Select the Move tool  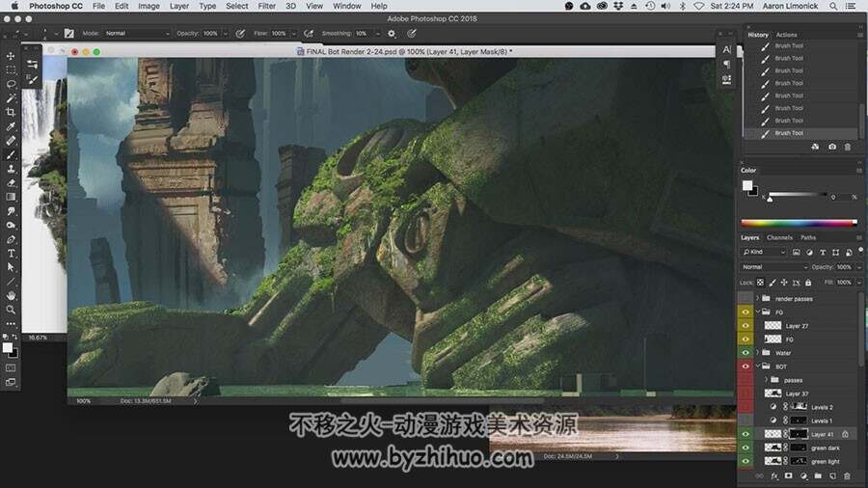[x=11, y=56]
